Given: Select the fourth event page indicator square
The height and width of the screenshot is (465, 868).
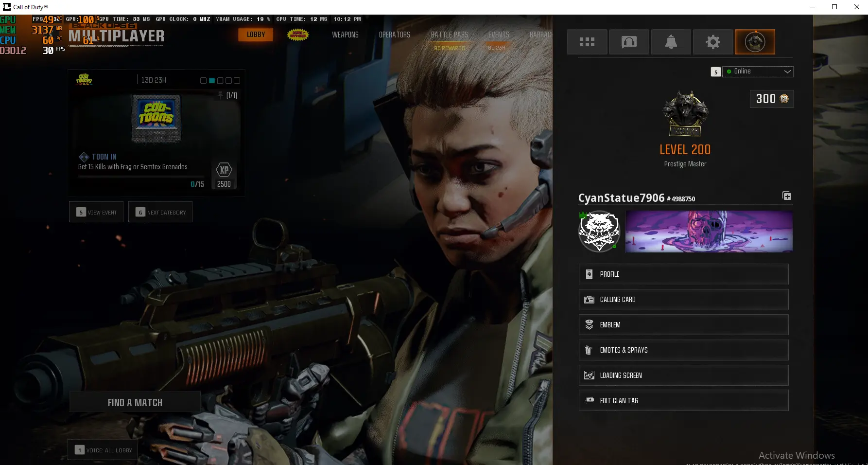Looking at the screenshot, I should tap(228, 80).
